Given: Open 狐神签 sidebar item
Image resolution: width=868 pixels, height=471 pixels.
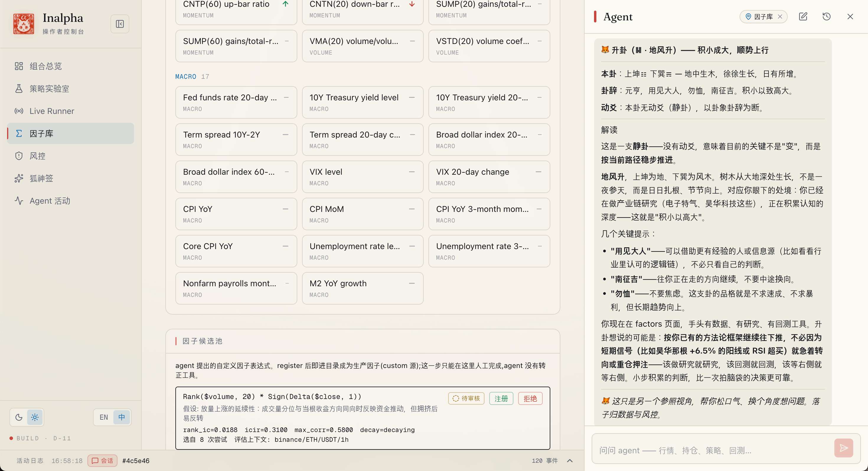Looking at the screenshot, I should coord(71,178).
